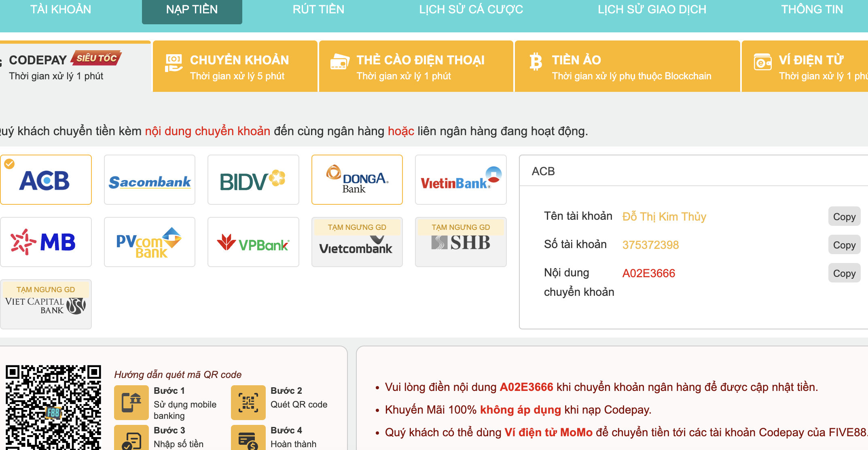Copy transfer content A02E3666
The image size is (868, 450).
[x=844, y=273]
